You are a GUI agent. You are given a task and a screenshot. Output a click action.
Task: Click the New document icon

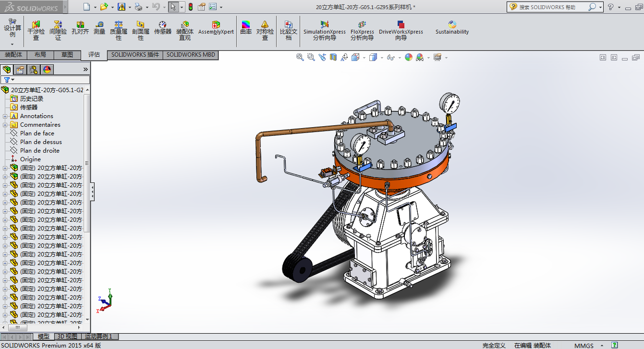pos(86,7)
